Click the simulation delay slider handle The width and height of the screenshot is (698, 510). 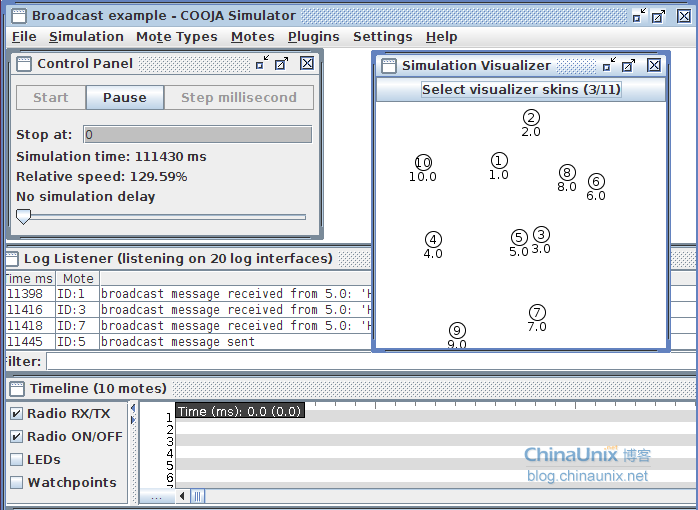[x=23, y=215]
